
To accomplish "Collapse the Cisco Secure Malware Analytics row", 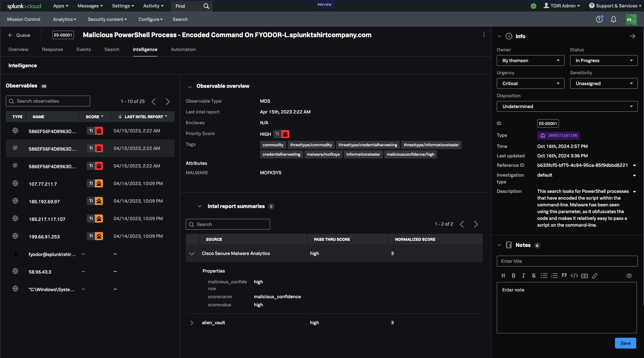I will point(192,254).
